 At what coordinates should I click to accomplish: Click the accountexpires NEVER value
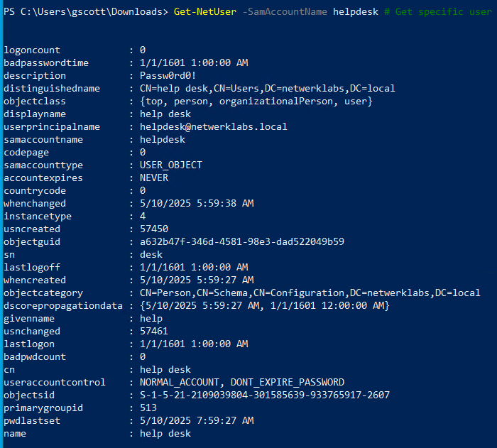(154, 178)
